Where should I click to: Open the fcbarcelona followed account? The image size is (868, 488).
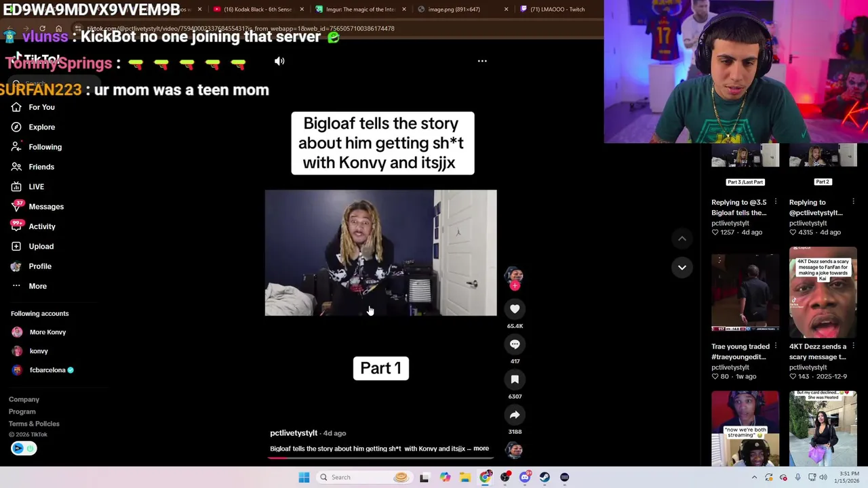pos(43,370)
